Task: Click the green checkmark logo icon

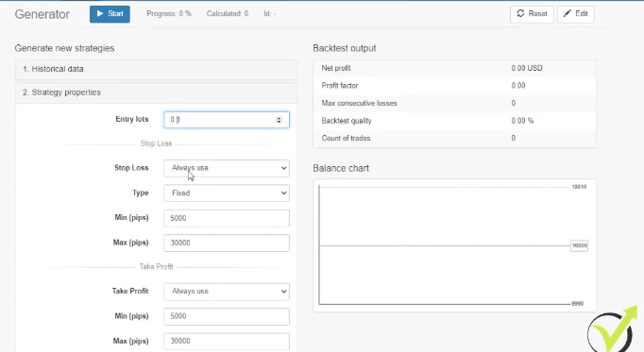Action: (x=613, y=330)
